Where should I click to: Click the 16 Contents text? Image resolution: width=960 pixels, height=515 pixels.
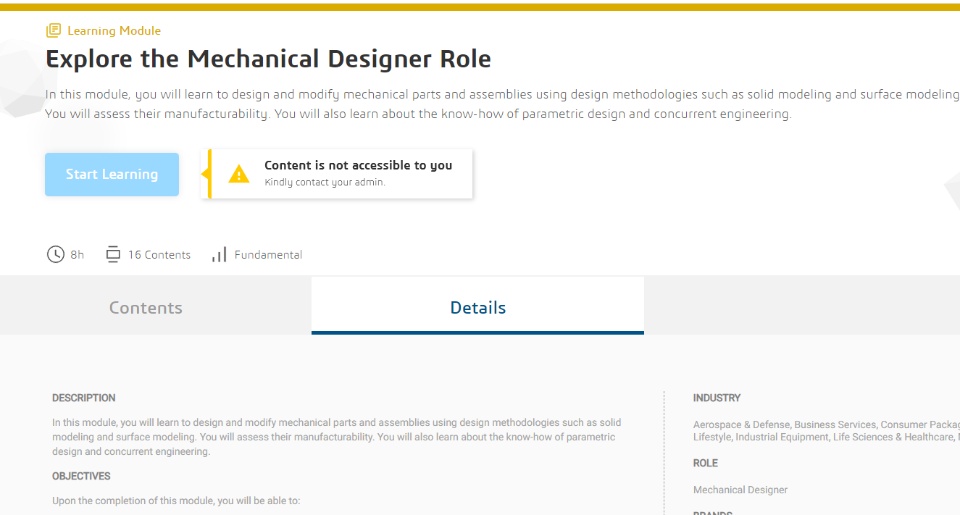tap(159, 255)
